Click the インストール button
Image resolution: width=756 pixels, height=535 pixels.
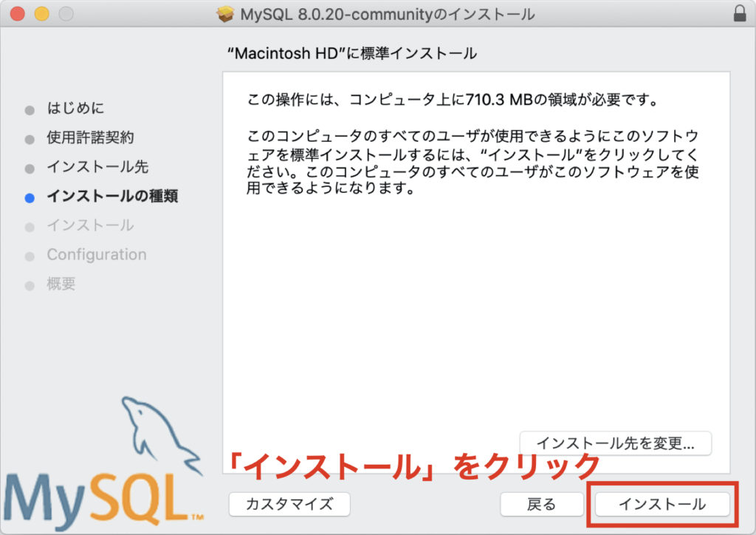[x=662, y=504]
